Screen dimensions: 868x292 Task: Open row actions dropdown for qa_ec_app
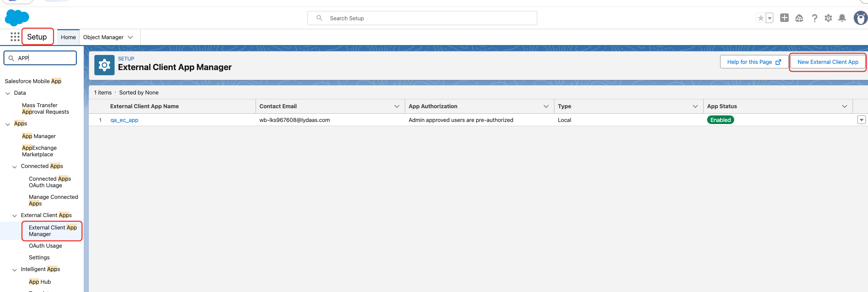coord(861,120)
